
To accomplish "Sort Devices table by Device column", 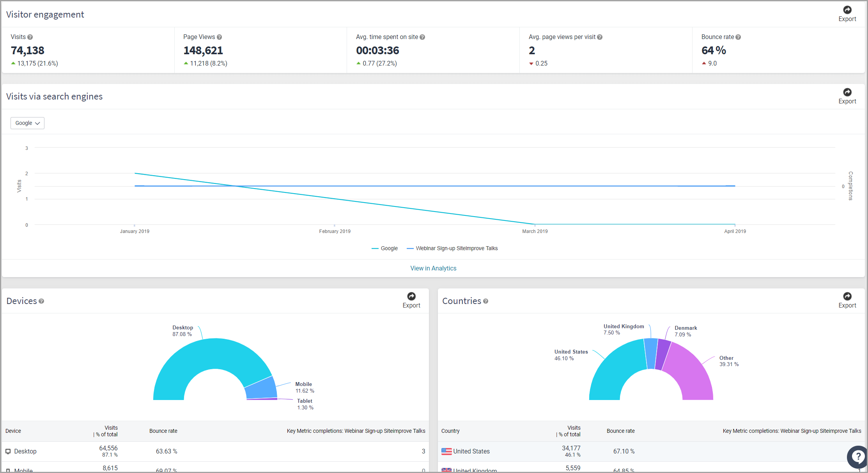I will tap(13, 431).
